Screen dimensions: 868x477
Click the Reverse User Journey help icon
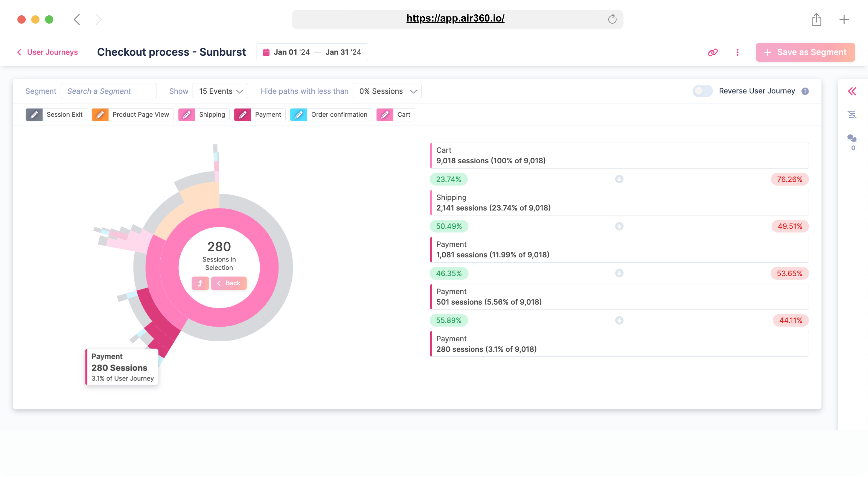pos(805,91)
